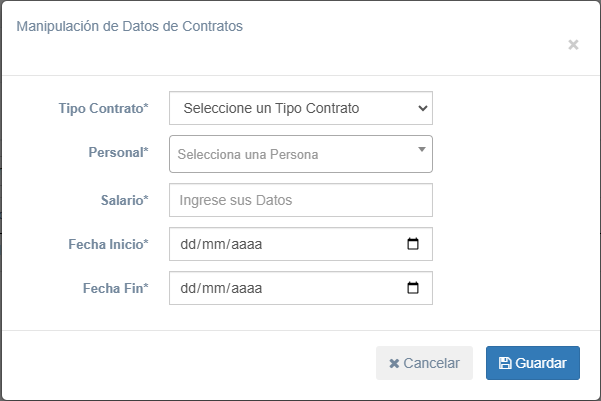Select the dd segment in Fecha Inicio
The image size is (601, 401).
(188, 244)
